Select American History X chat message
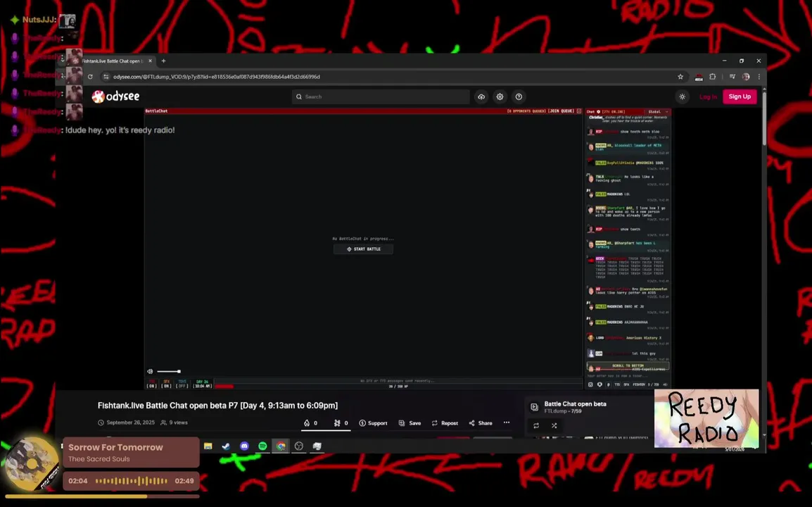The image size is (812, 507). pyautogui.click(x=628, y=338)
